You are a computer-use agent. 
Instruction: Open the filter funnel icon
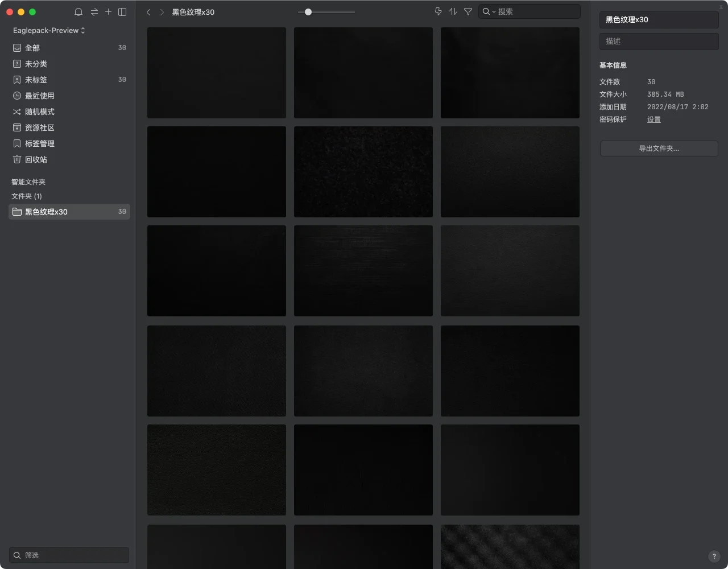tap(468, 11)
